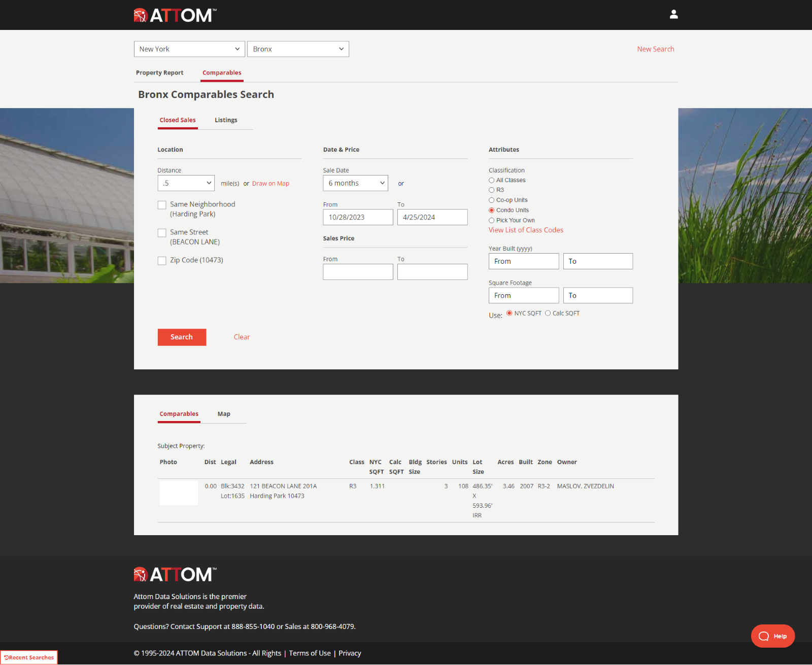Select the Co-op Units classification
Image resolution: width=812 pixels, height=665 pixels.
click(491, 200)
